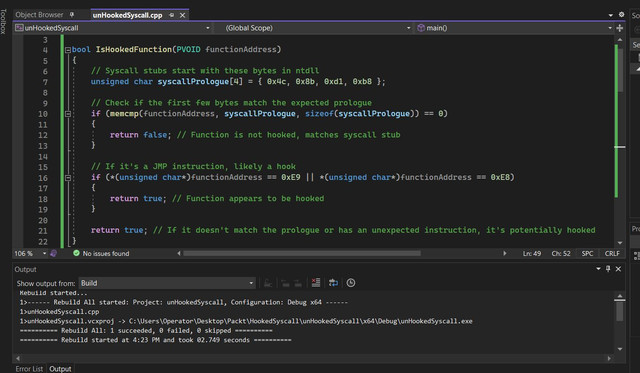
Task: Click the editor vertical scroll down arrow
Action: (x=620, y=243)
